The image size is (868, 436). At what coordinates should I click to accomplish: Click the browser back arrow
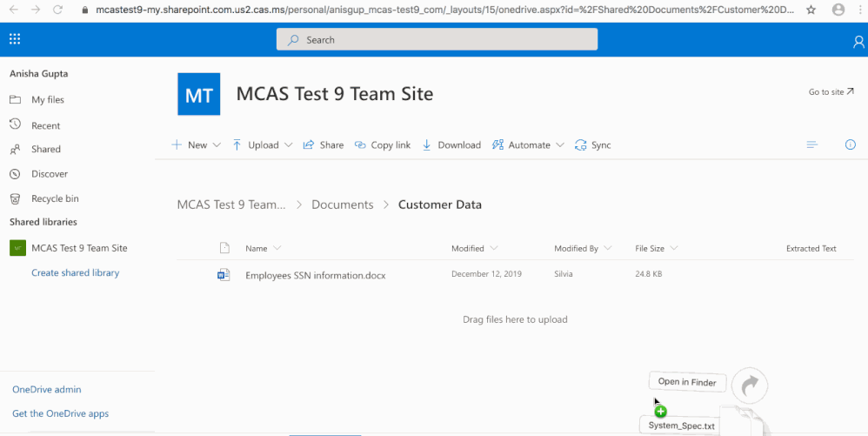(14, 10)
